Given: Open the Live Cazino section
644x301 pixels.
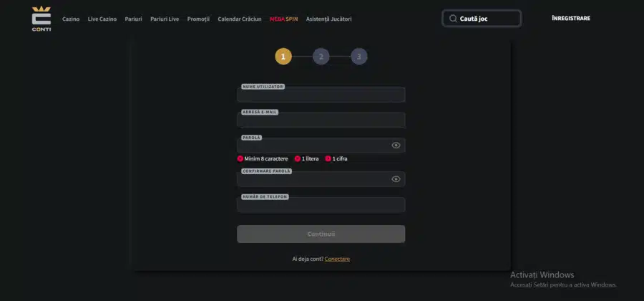Looking at the screenshot, I should 102,19.
